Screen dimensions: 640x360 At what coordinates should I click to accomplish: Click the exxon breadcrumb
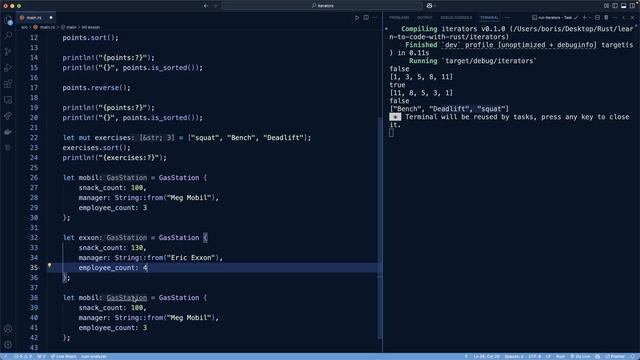coord(93,27)
